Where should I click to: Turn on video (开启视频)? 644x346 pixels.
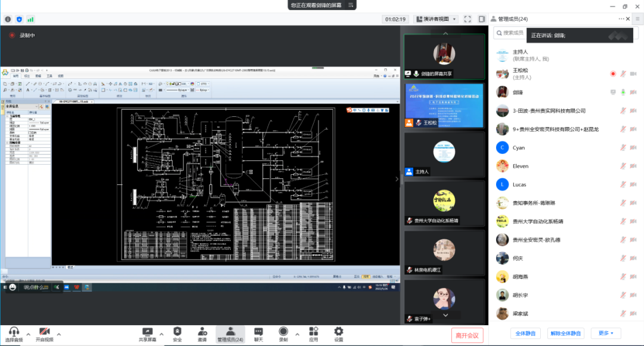44,334
